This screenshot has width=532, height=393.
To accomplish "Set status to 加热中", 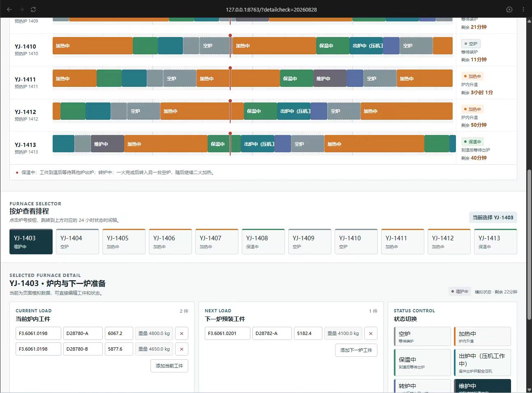I will 482,337.
